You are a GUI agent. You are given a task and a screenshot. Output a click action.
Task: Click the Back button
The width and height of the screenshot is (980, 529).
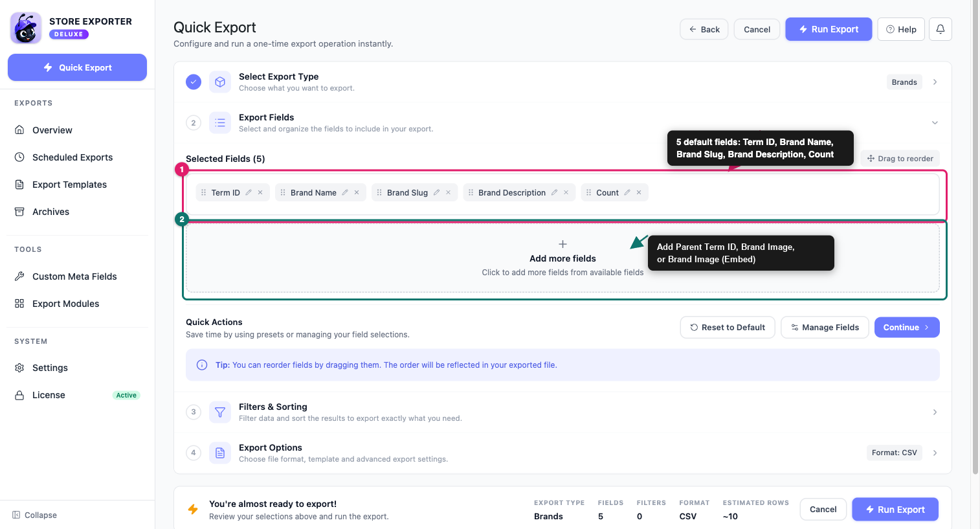coord(704,29)
